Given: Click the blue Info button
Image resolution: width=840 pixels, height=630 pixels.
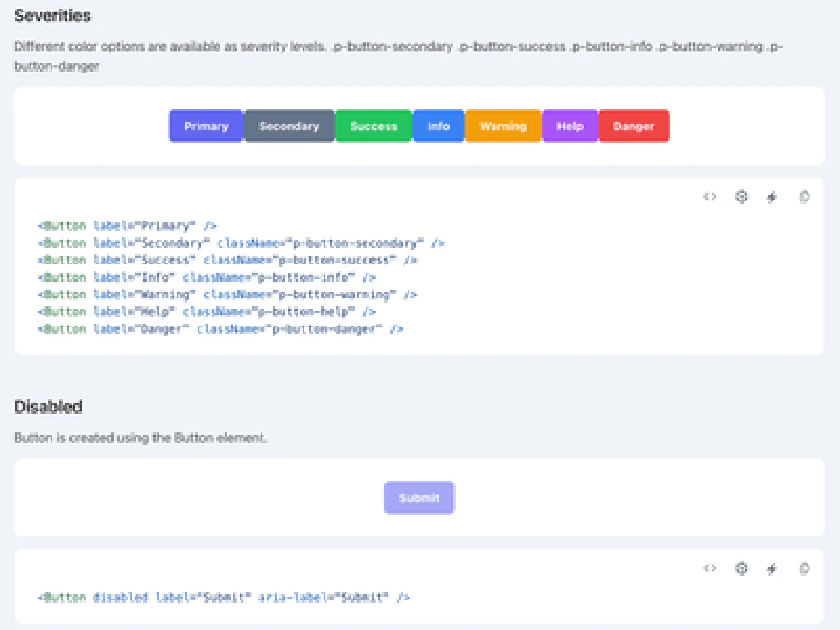Looking at the screenshot, I should [x=439, y=126].
